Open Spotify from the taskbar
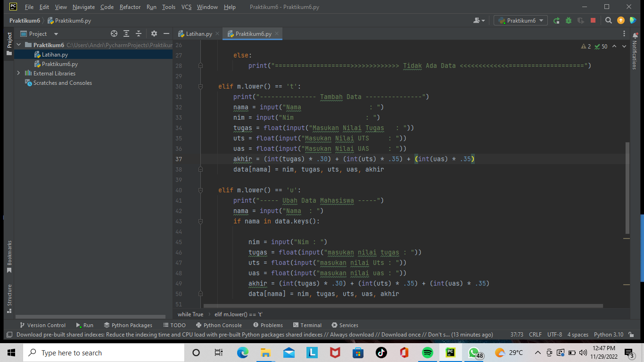 [x=427, y=352]
